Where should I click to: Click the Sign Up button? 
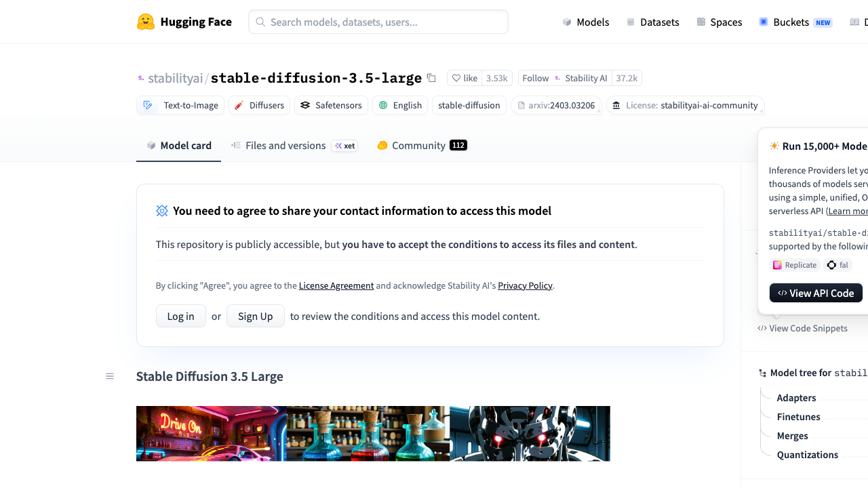(x=256, y=316)
